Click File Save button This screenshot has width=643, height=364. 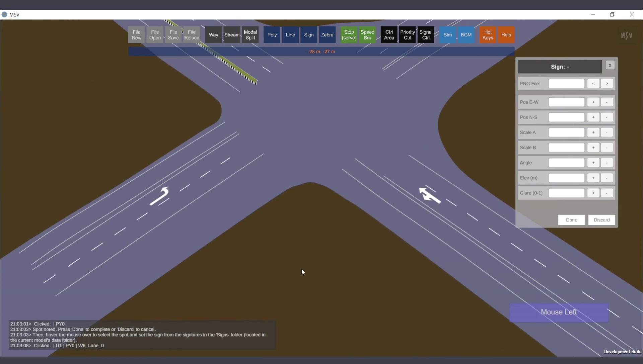point(173,35)
